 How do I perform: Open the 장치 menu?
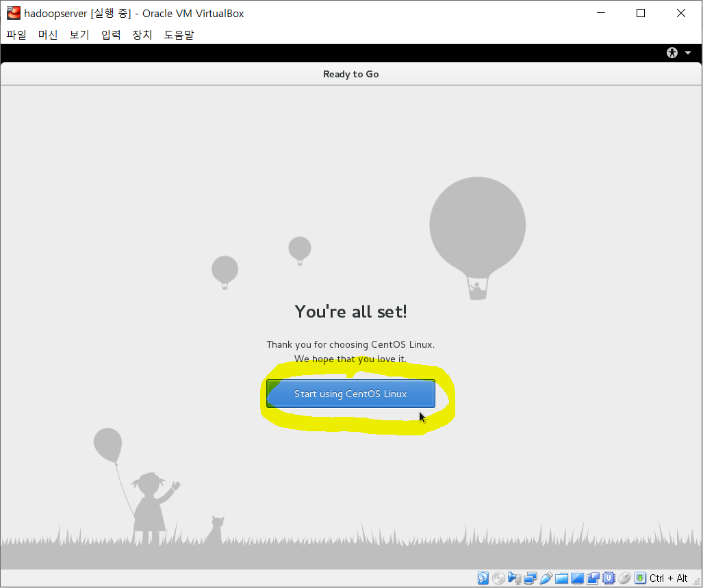pos(142,34)
